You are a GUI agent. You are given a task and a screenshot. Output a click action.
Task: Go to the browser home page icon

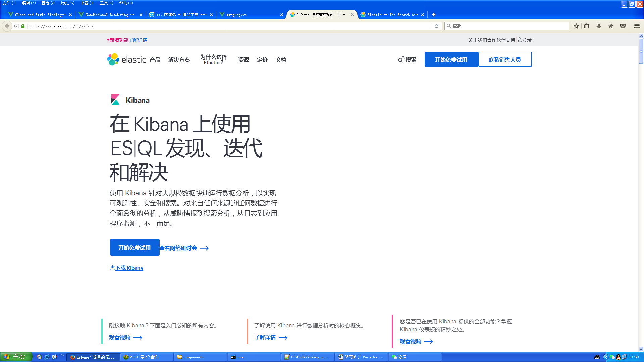pos(611,26)
